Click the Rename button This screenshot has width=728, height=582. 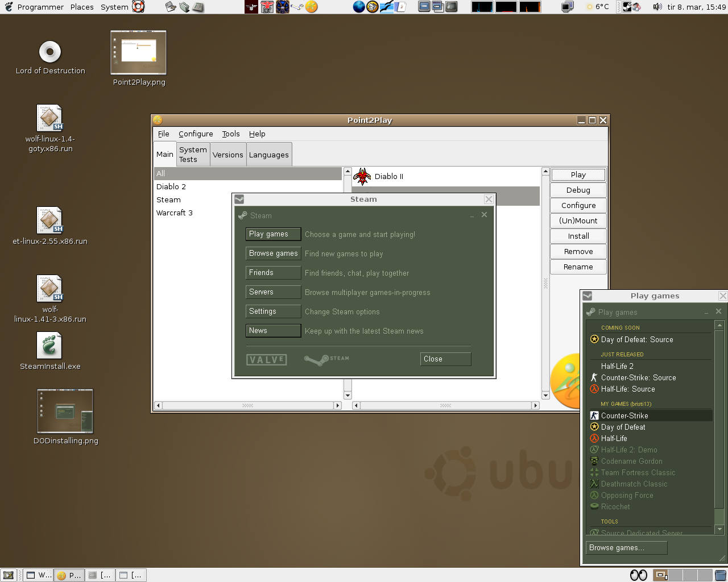click(578, 267)
